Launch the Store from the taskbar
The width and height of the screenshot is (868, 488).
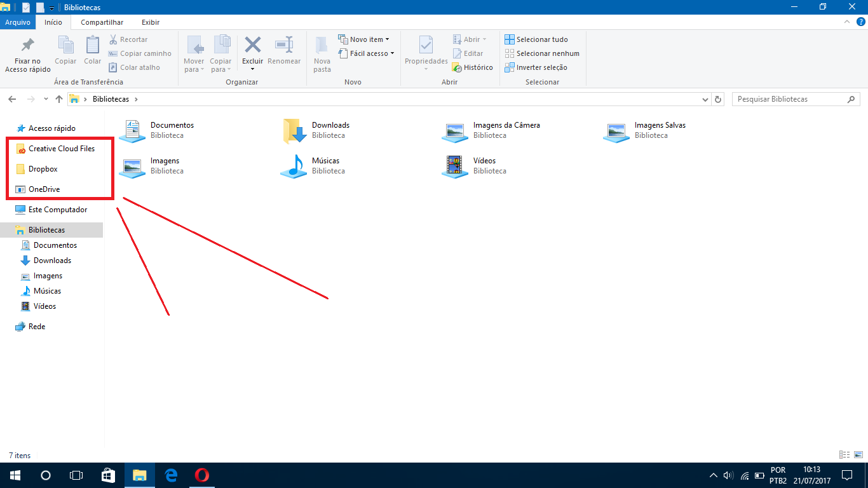tap(108, 475)
